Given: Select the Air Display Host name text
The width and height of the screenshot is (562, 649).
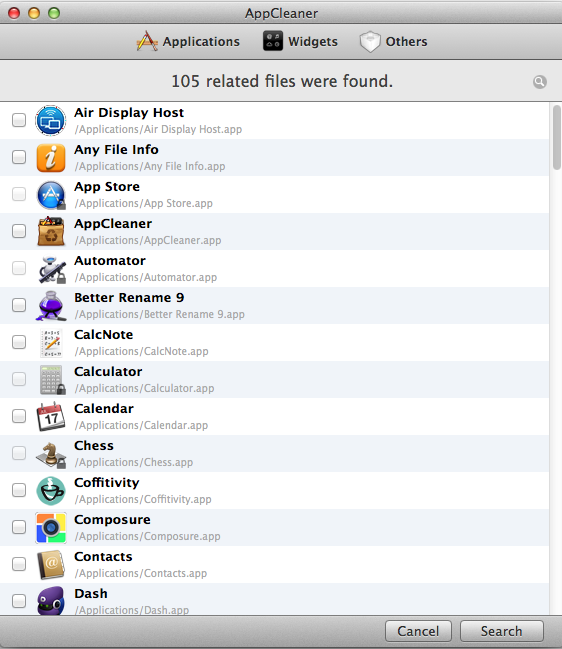Looking at the screenshot, I should [x=129, y=113].
